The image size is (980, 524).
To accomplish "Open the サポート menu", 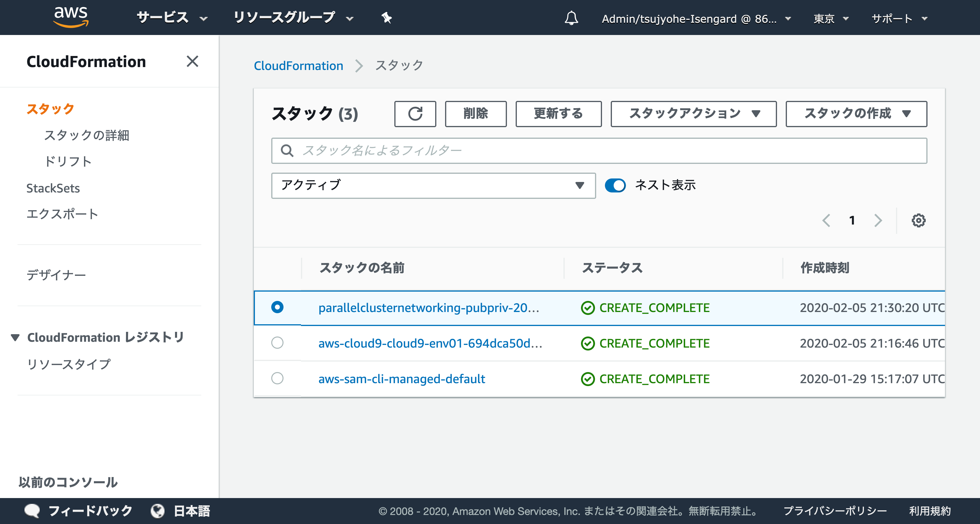I will (x=899, y=18).
